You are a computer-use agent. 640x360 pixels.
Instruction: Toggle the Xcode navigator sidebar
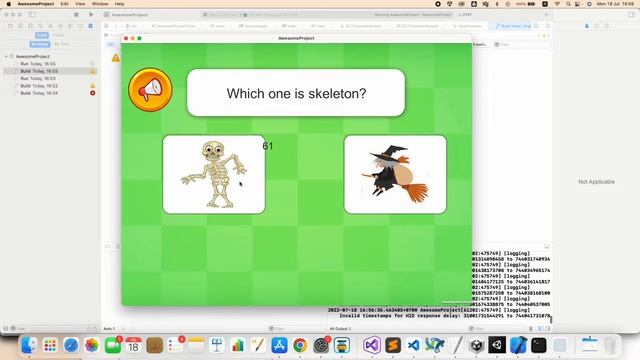[32, 15]
